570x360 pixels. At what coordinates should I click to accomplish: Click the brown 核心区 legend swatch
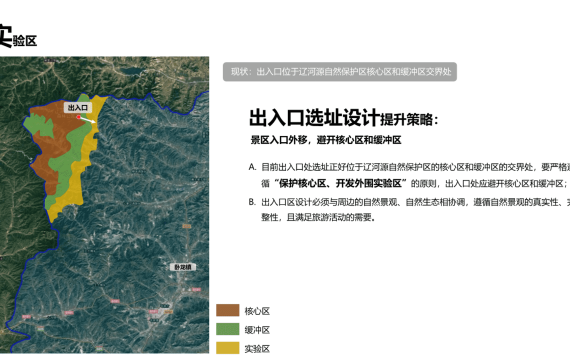point(228,310)
